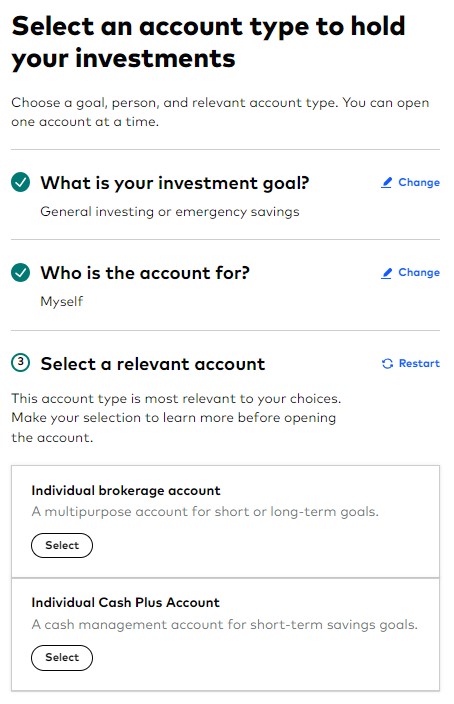Click the pencil icon beside account owner question
The width and height of the screenshot is (454, 704).
pos(386,273)
